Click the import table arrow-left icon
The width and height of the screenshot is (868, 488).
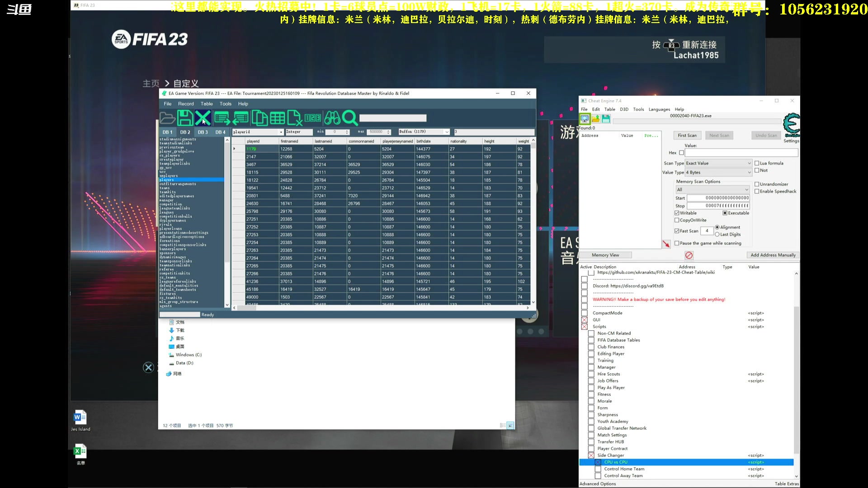[x=241, y=118]
